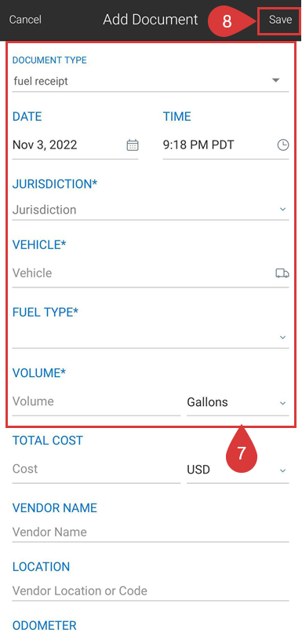The width and height of the screenshot is (302, 644).
Task: Cancel adding the document
Action: click(x=25, y=20)
